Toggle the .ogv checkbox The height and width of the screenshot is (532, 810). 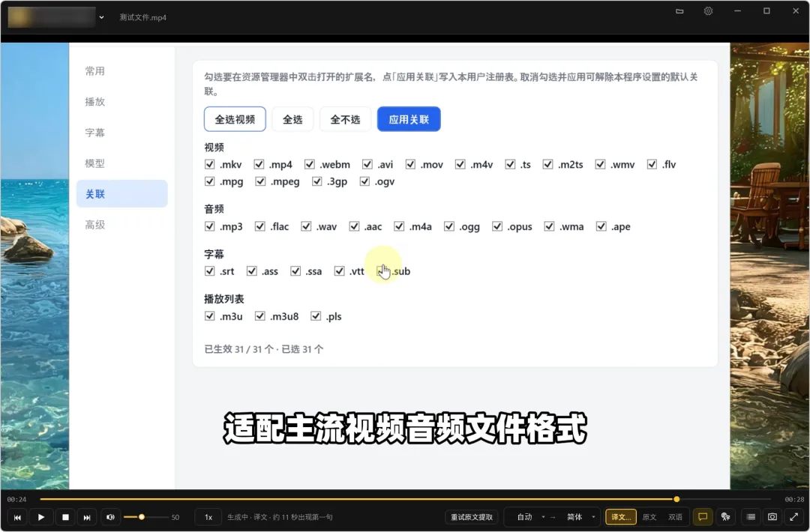(x=364, y=181)
